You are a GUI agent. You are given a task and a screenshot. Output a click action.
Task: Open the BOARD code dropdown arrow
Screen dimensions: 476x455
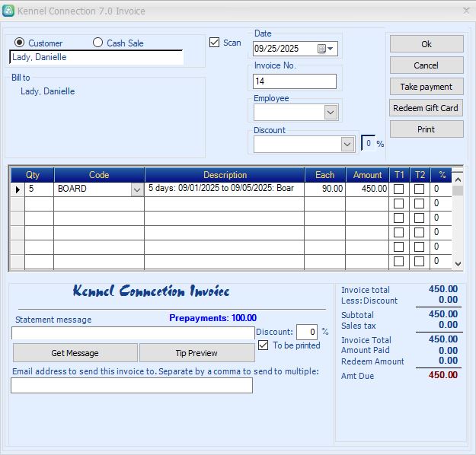pos(137,190)
